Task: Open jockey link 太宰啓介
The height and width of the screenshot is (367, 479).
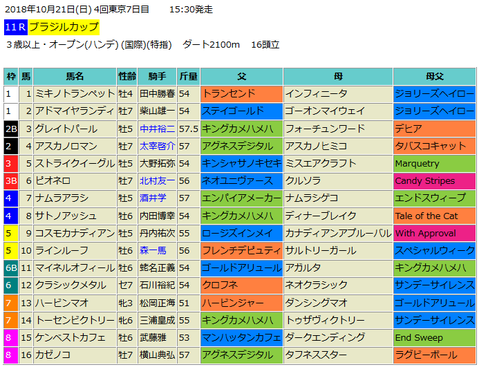Action: [x=157, y=146]
